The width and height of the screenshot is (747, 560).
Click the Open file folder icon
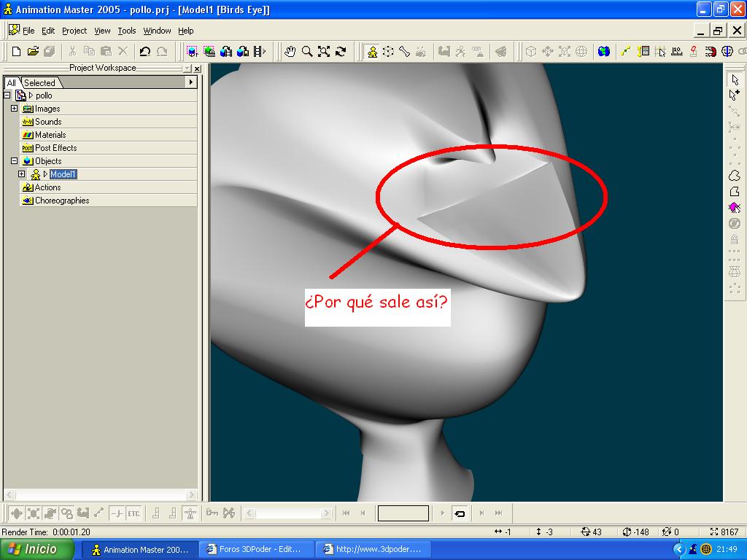click(x=33, y=52)
